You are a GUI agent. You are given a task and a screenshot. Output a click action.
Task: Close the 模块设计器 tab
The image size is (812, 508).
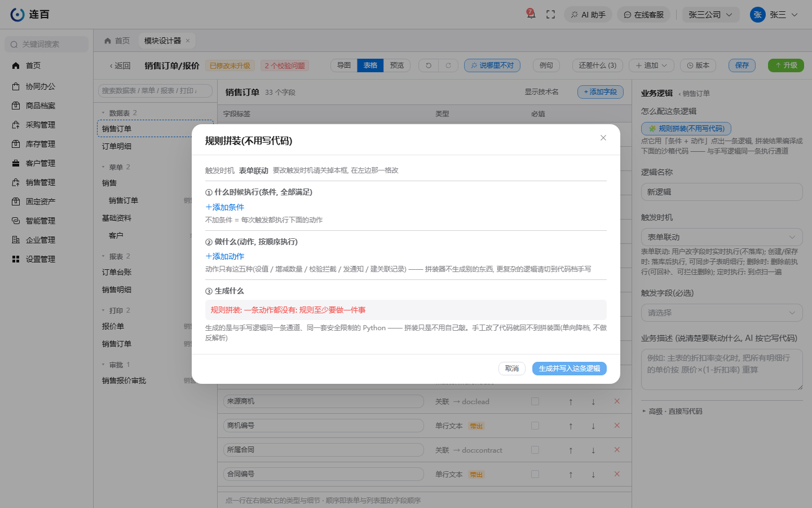[x=188, y=41]
